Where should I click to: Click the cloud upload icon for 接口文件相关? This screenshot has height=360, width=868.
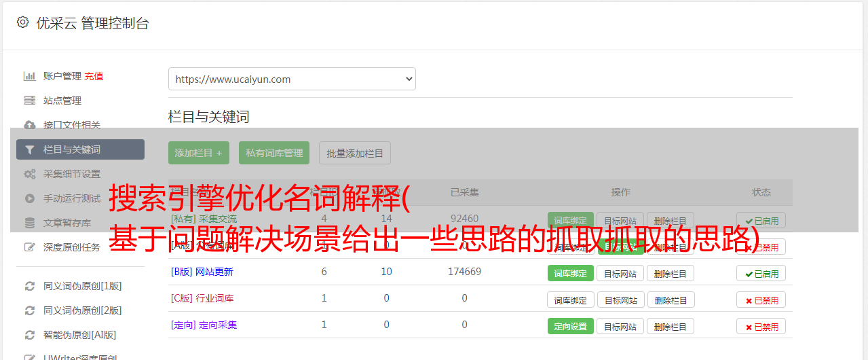(29, 125)
